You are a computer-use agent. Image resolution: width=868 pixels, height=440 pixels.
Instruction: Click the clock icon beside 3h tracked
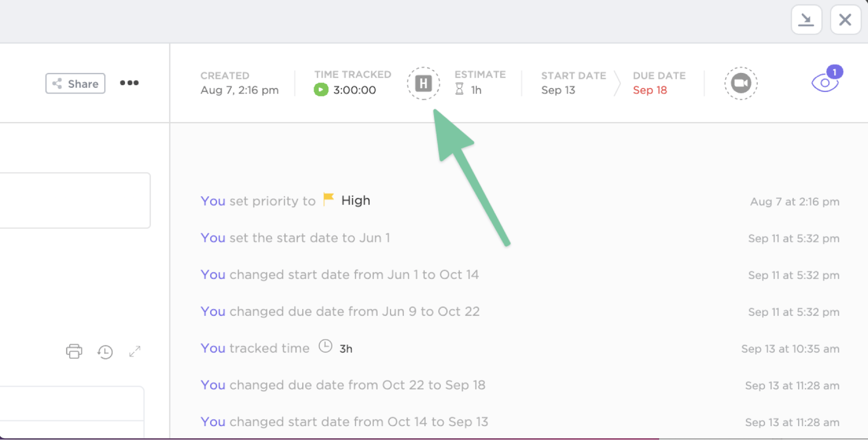tap(325, 347)
